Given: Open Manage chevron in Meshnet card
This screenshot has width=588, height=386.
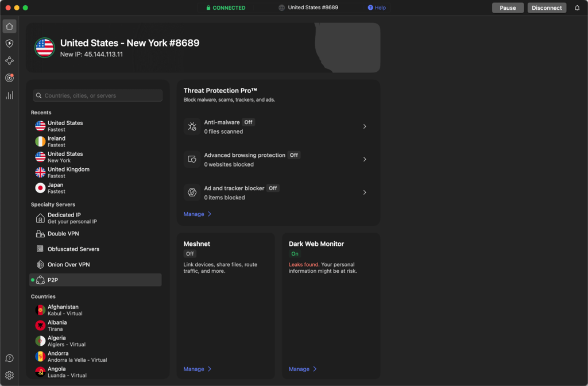Looking at the screenshot, I should tap(210, 369).
